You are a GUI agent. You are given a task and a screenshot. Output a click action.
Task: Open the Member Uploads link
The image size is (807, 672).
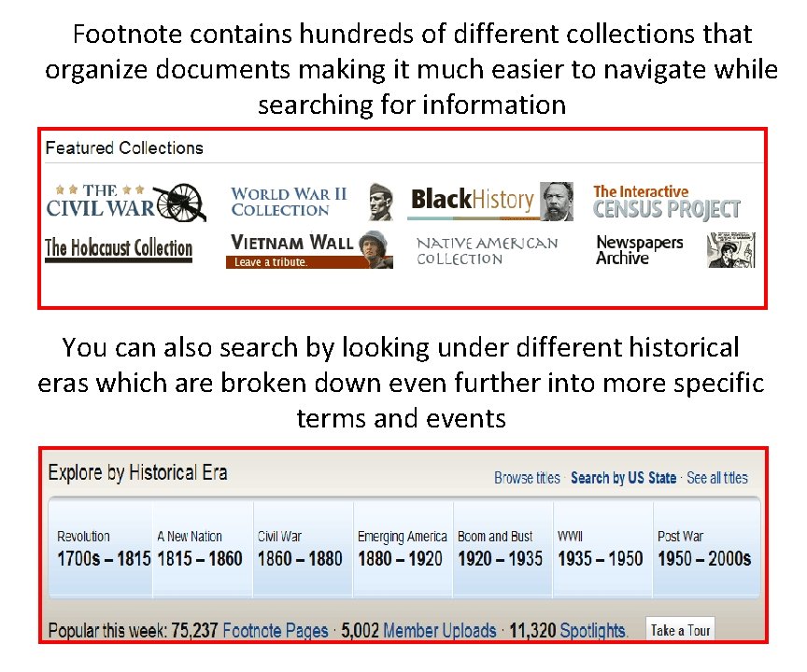440,631
